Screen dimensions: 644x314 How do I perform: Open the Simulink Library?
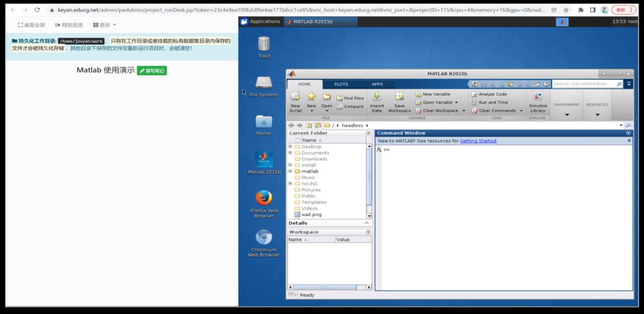pyautogui.click(x=538, y=97)
